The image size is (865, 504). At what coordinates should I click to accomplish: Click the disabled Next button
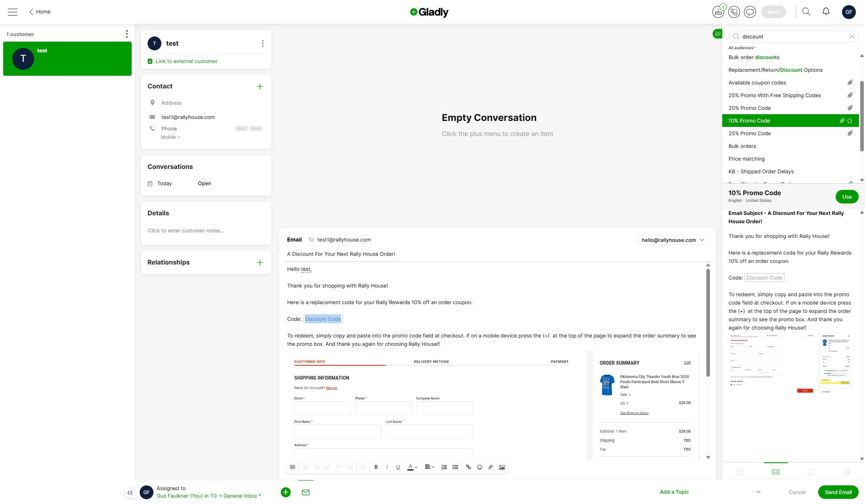773,12
